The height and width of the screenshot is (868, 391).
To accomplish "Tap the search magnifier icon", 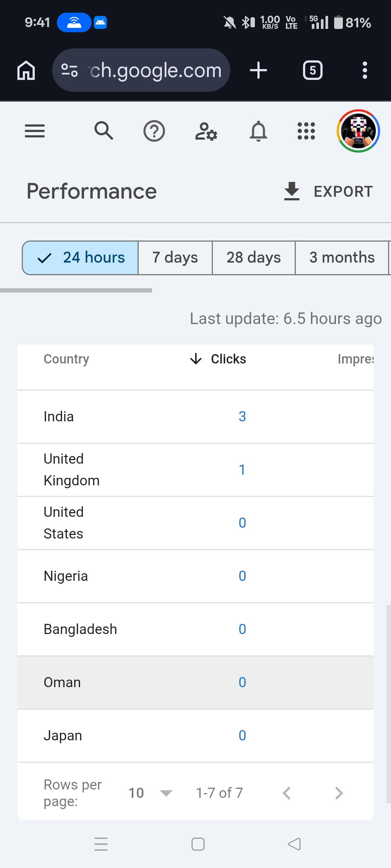I will 104,131.
